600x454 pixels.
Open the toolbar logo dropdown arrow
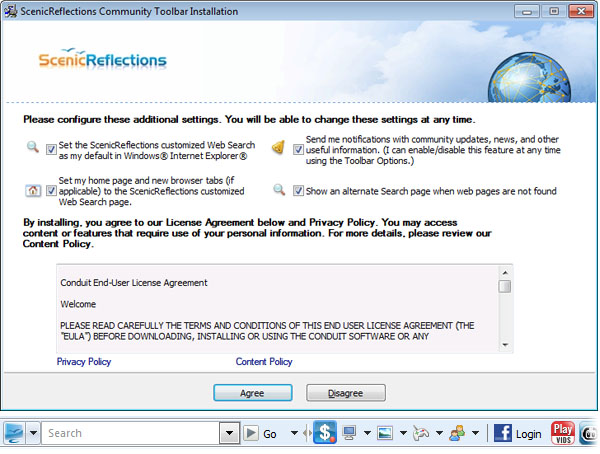33,433
